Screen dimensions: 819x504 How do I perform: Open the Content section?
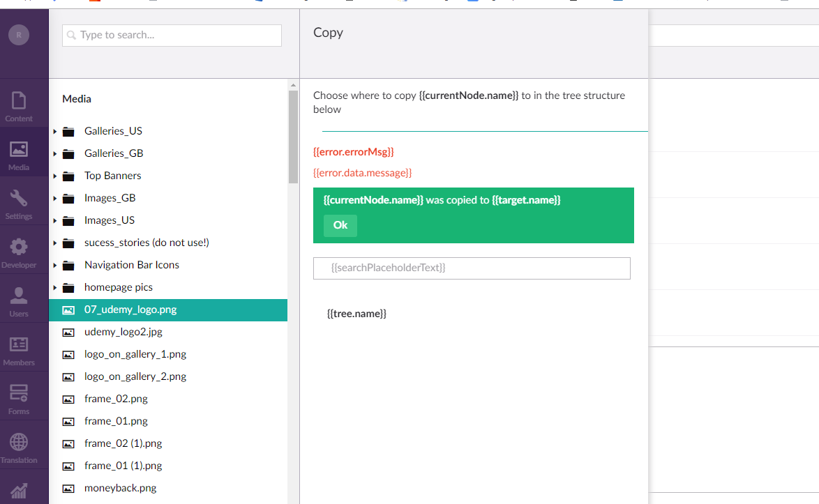coord(19,107)
